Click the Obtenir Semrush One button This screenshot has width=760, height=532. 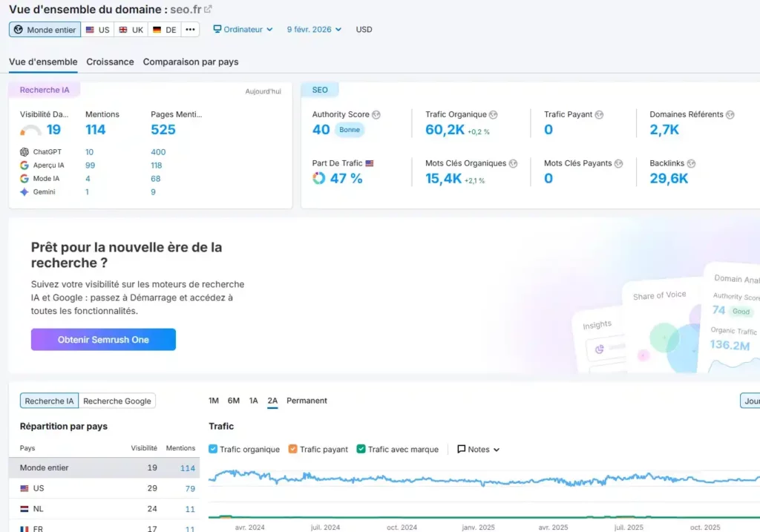tap(102, 339)
